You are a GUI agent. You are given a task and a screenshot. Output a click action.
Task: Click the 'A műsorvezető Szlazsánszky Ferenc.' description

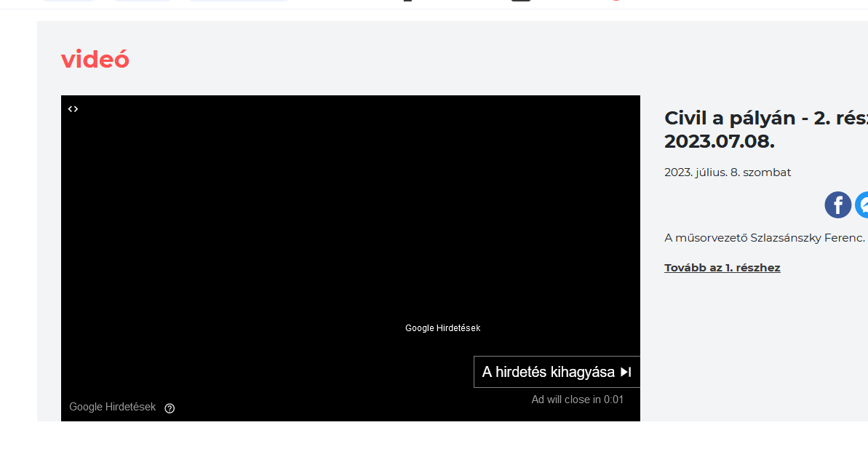coord(765,238)
